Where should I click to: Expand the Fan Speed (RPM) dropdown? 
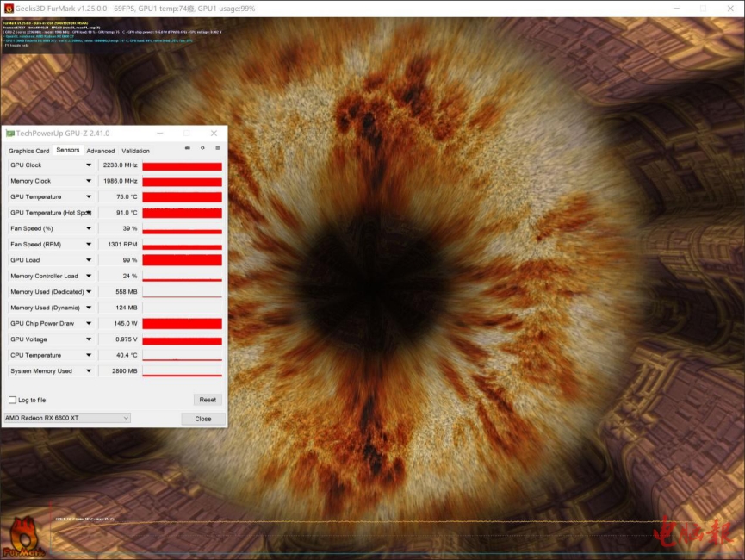pyautogui.click(x=88, y=245)
